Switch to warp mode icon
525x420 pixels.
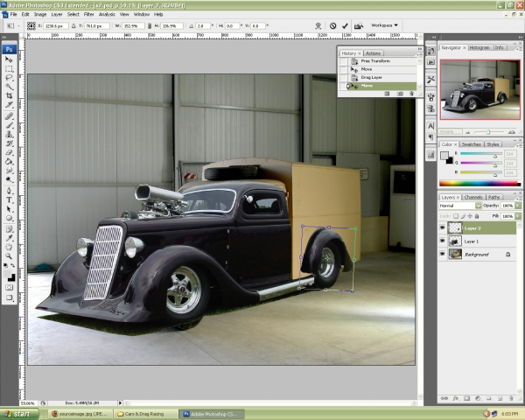318,25
